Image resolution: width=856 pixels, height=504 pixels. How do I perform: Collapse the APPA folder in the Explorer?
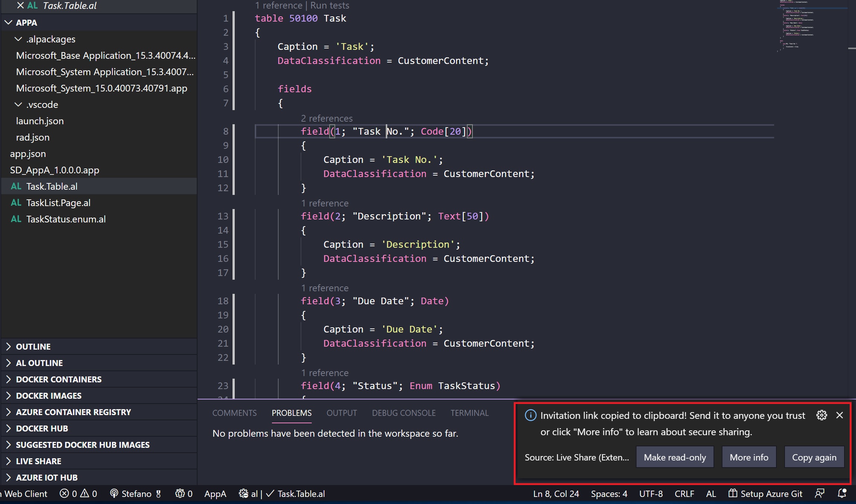click(x=9, y=22)
